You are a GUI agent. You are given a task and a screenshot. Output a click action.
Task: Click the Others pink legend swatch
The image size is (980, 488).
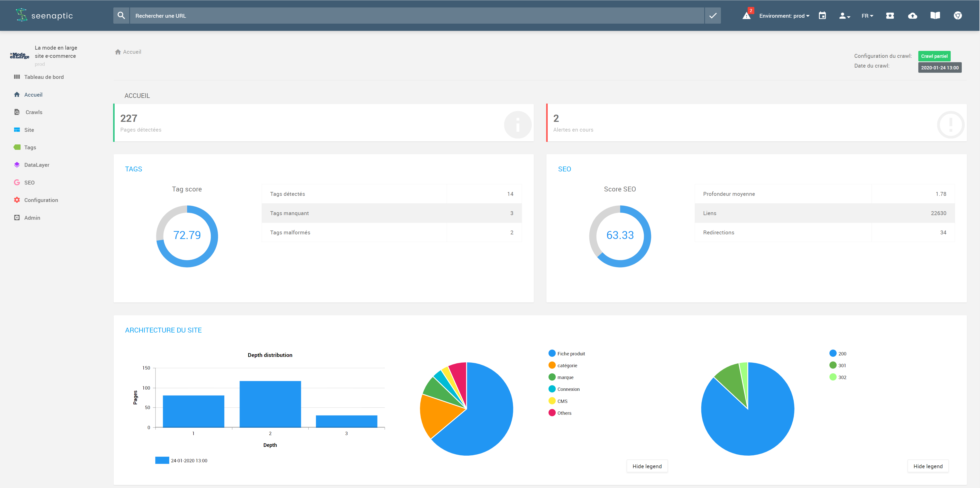pos(552,413)
